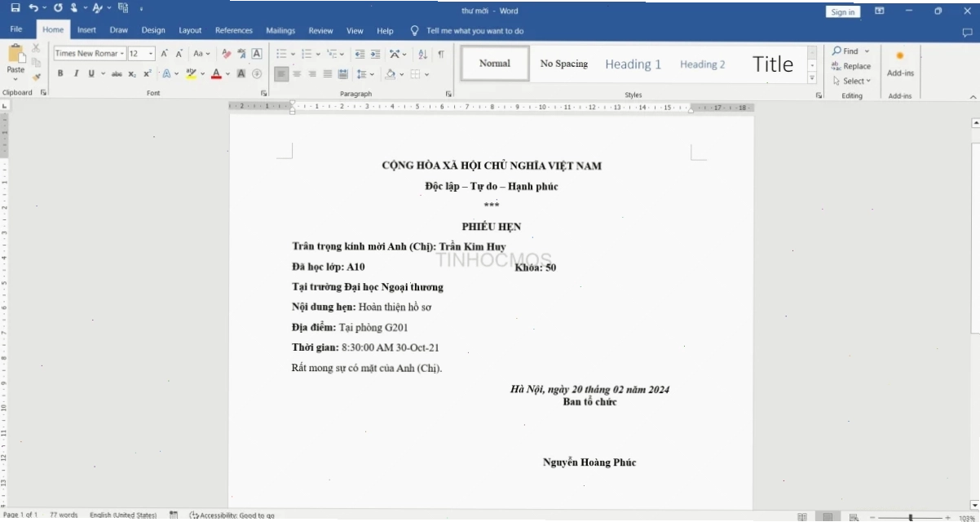
Task: Open Change Case dropdown
Action: 202,54
